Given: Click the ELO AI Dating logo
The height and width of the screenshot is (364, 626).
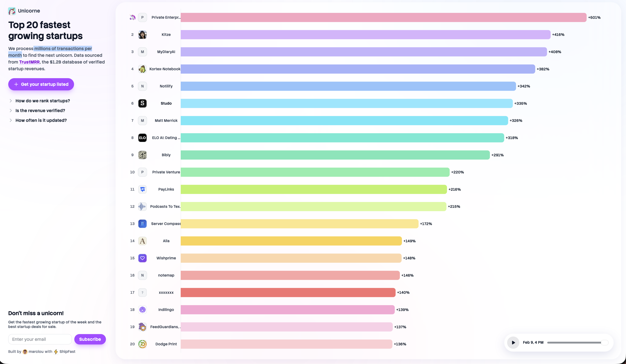Looking at the screenshot, I should [x=142, y=138].
